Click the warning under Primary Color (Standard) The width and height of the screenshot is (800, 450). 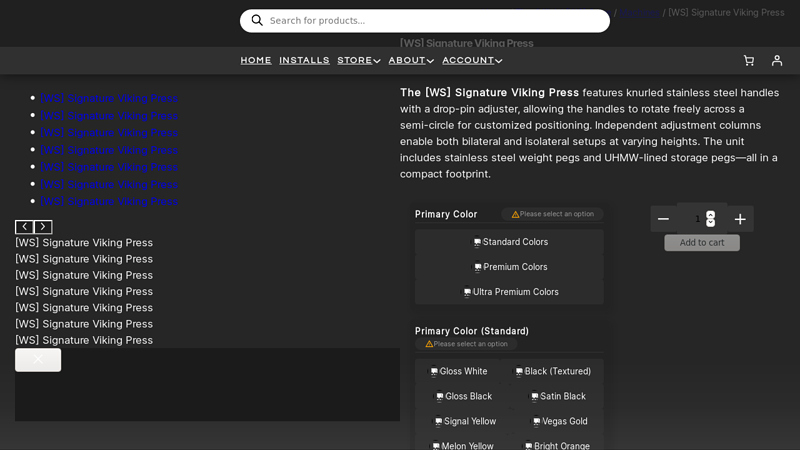click(467, 344)
